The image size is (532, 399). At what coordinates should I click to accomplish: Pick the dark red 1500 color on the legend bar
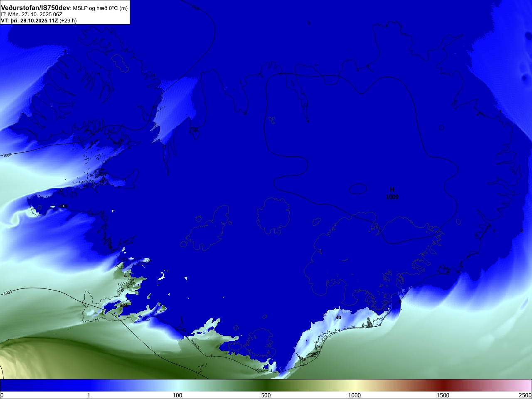point(443,385)
